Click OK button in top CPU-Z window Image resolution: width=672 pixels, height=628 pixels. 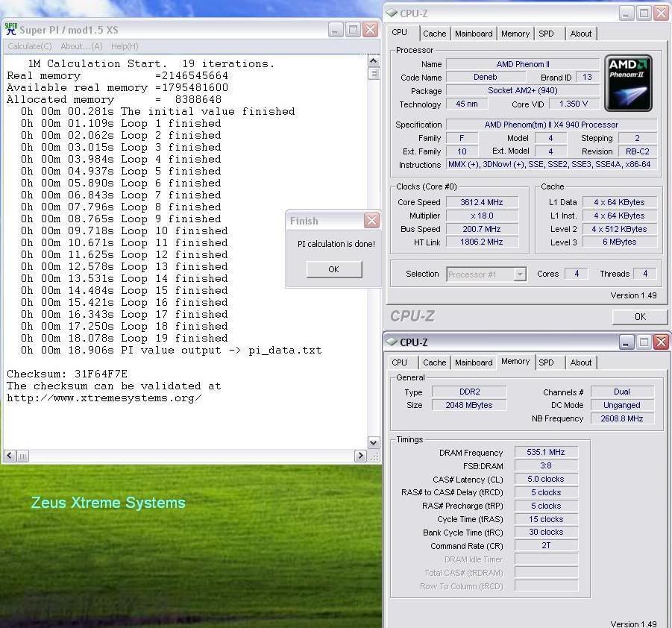click(x=640, y=316)
